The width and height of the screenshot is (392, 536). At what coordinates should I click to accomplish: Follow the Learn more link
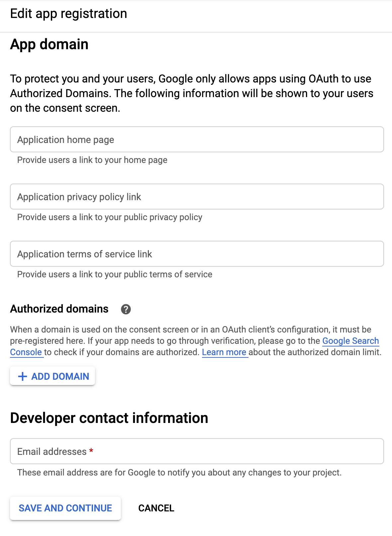click(x=225, y=352)
